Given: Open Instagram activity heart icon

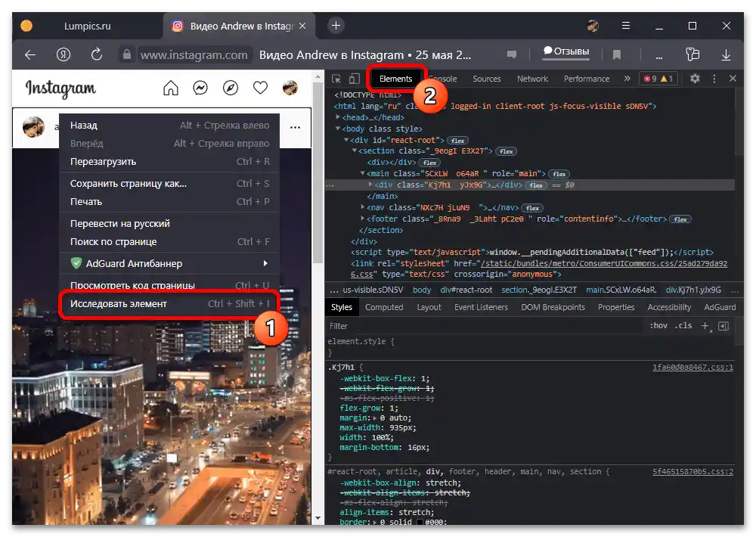Looking at the screenshot, I should coord(260,88).
